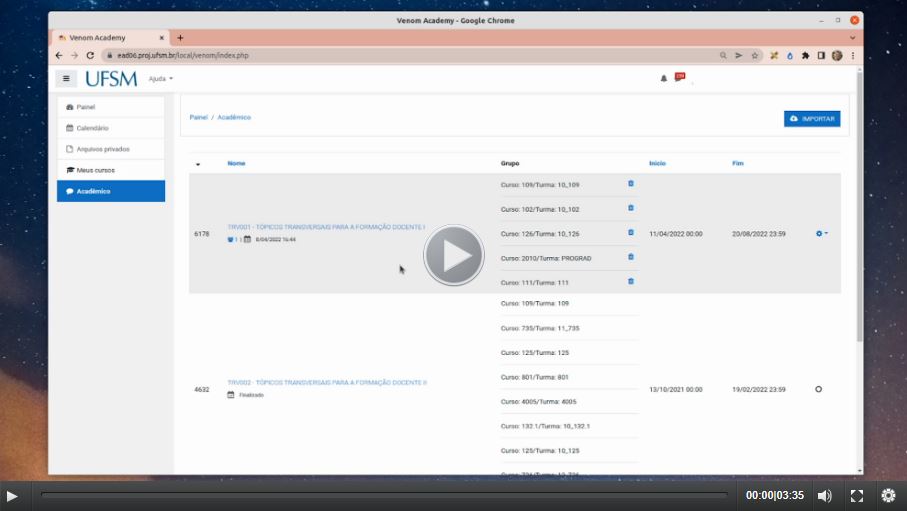Viewport: 907px width, 511px height.
Task: Open Calendário in the left sidebar
Action: coord(92,128)
